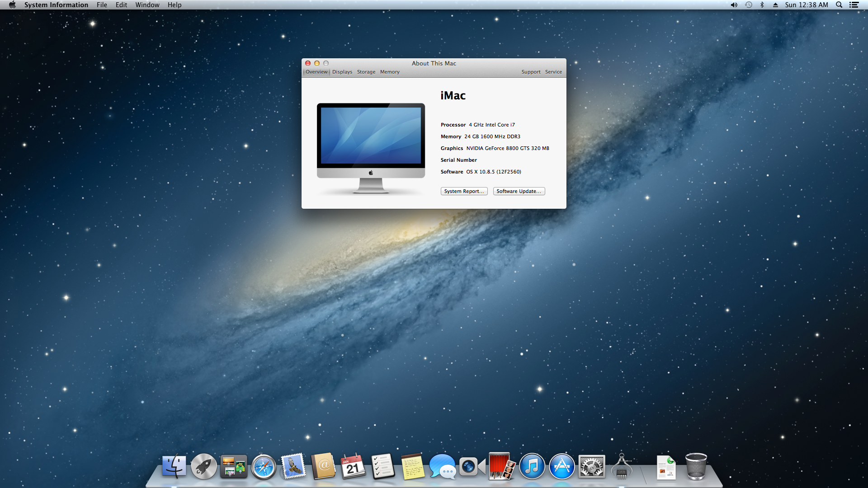Click the System Report button

(464, 191)
